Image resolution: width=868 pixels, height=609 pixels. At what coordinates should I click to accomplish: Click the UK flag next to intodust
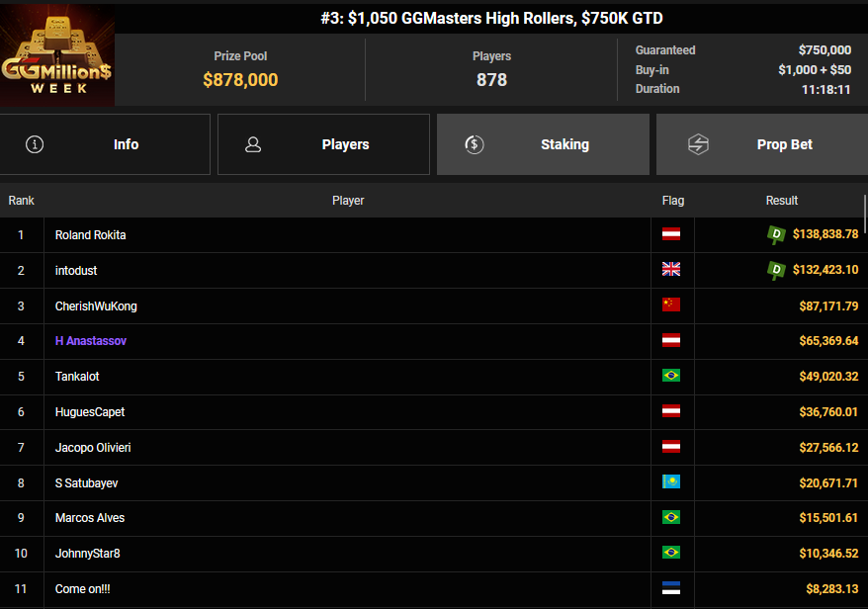671,270
